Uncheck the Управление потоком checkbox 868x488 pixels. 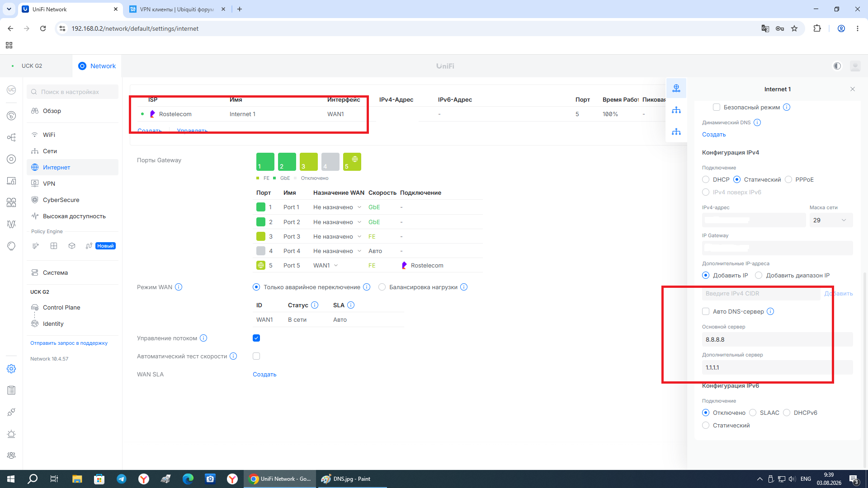click(256, 338)
